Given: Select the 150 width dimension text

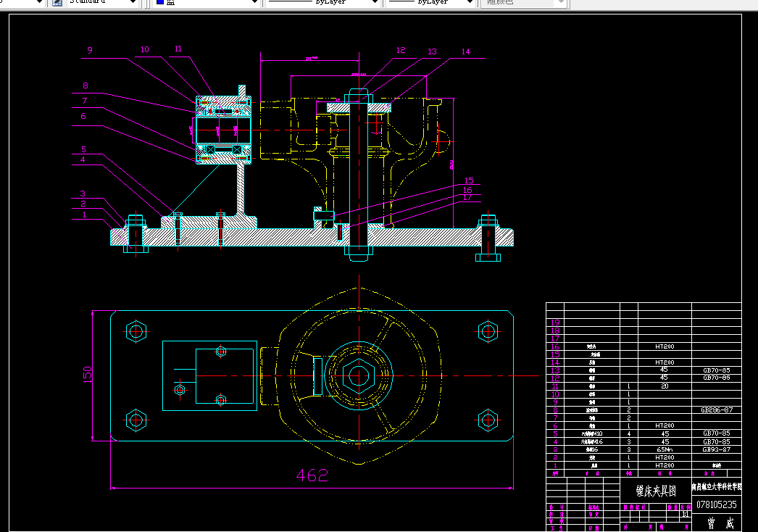Looking at the screenshot, I should 88,375.
